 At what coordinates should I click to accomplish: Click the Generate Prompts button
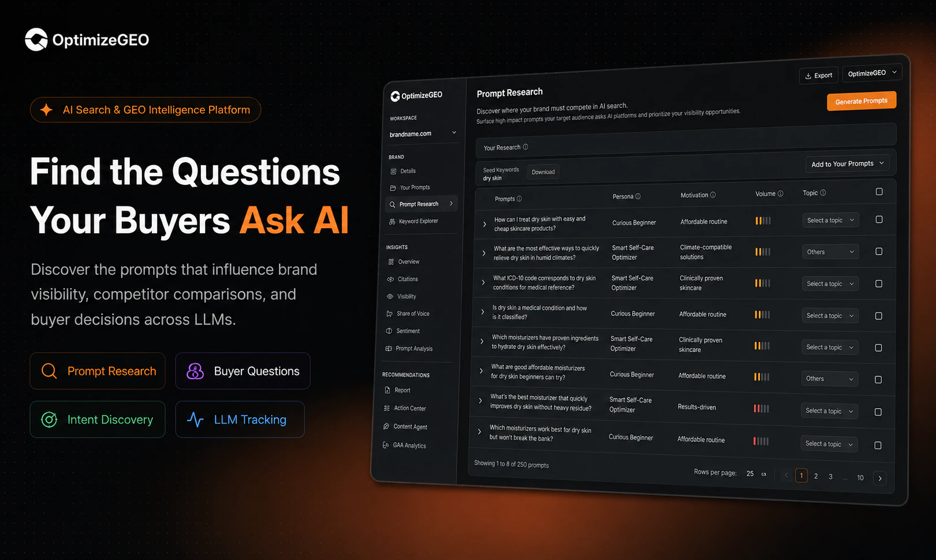click(x=862, y=101)
